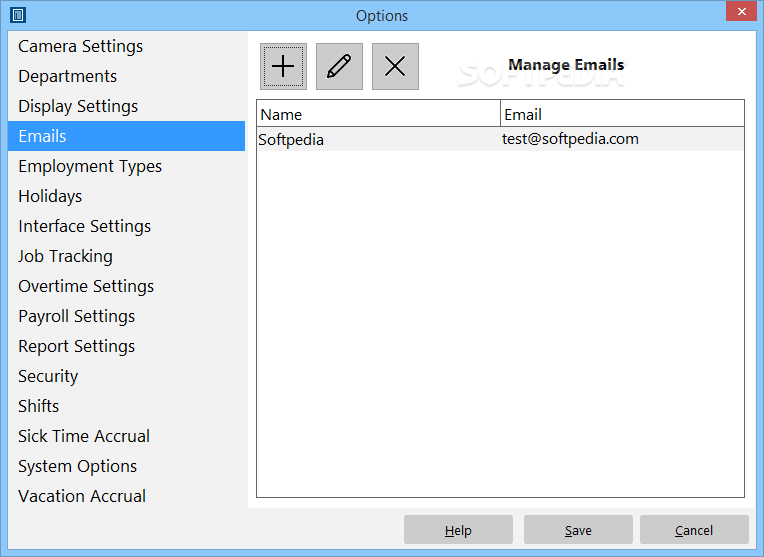Close the Options window
The height and width of the screenshot is (557, 764).
[741, 11]
